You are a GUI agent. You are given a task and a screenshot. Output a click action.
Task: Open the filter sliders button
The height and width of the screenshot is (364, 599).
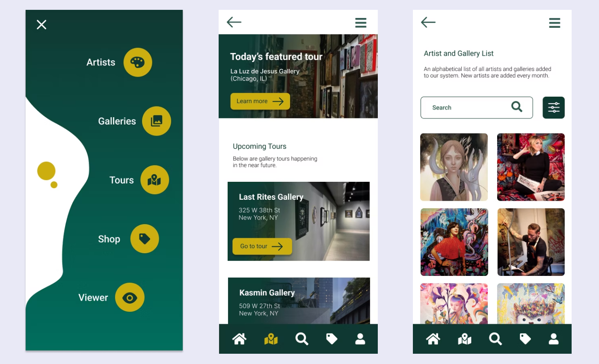coord(554,108)
